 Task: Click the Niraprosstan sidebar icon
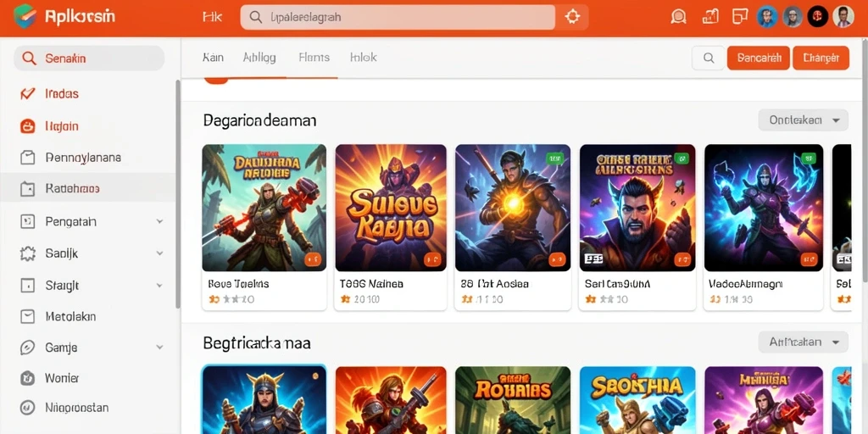(27, 408)
